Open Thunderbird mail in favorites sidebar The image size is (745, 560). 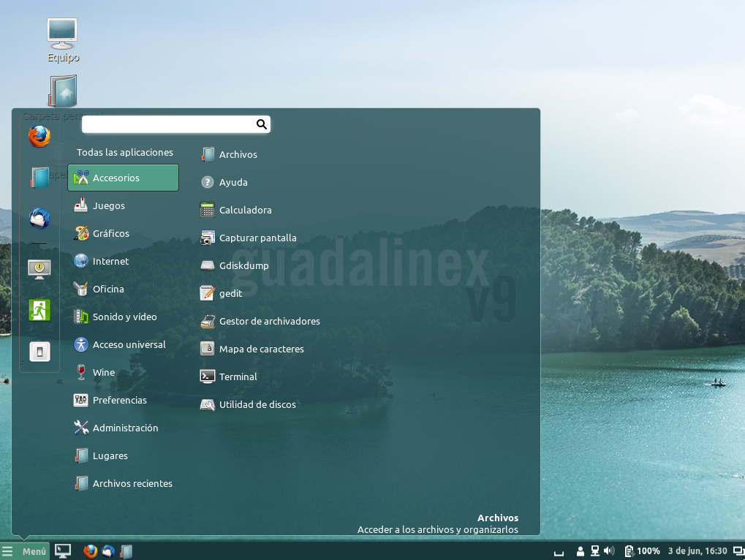[x=39, y=219]
